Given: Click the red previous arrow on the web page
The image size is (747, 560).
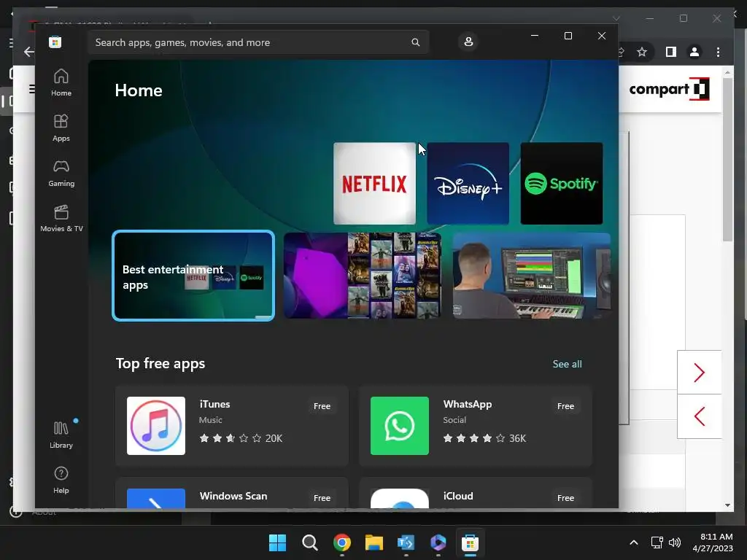Looking at the screenshot, I should click(x=699, y=416).
